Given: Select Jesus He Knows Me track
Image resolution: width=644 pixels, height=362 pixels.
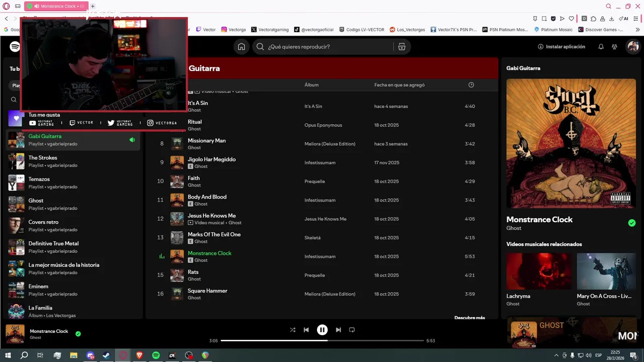Looking at the screenshot, I should pyautogui.click(x=212, y=216).
